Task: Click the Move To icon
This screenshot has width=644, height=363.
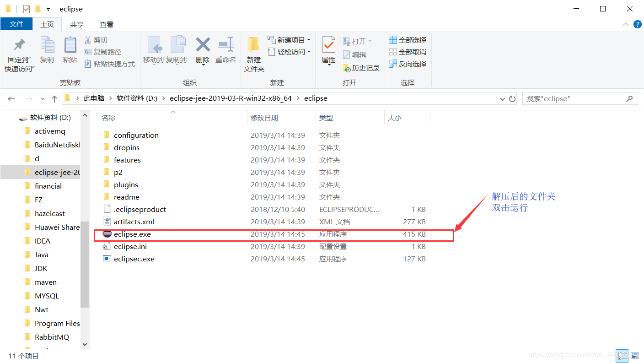Action: pos(154,45)
